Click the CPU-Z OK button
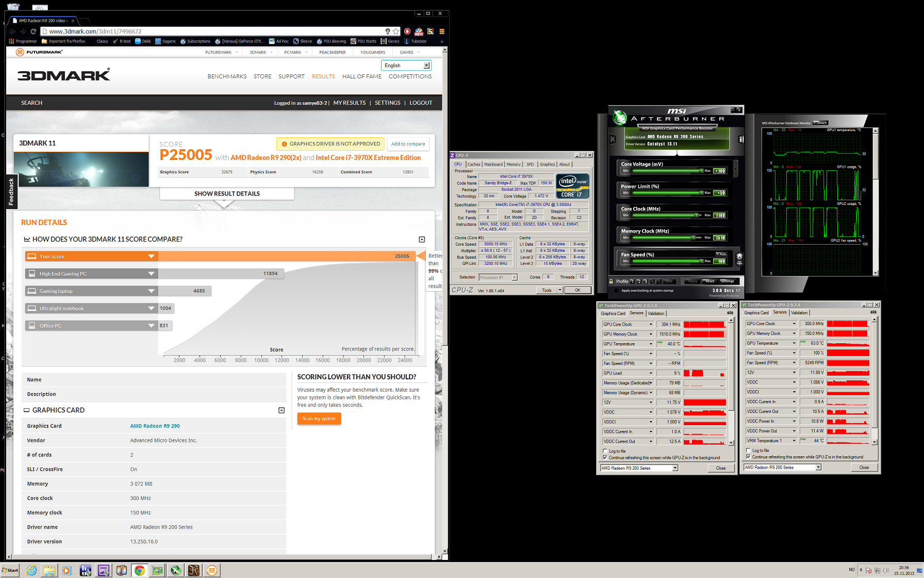Viewport: 924px width, 578px height. [577, 291]
